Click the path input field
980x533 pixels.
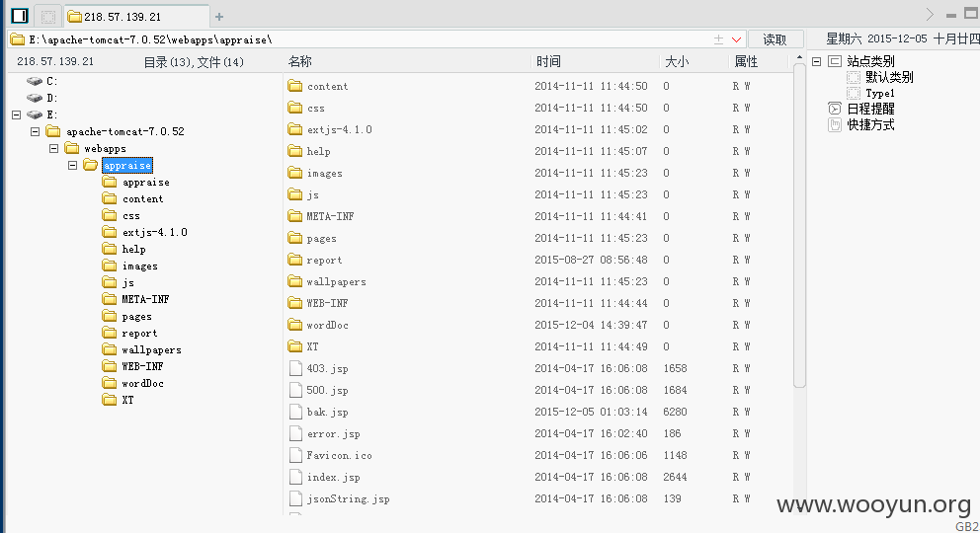[x=368, y=39]
